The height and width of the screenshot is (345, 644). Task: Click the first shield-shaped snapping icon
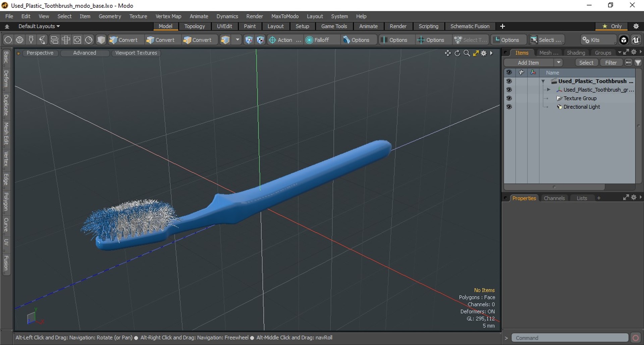point(249,40)
